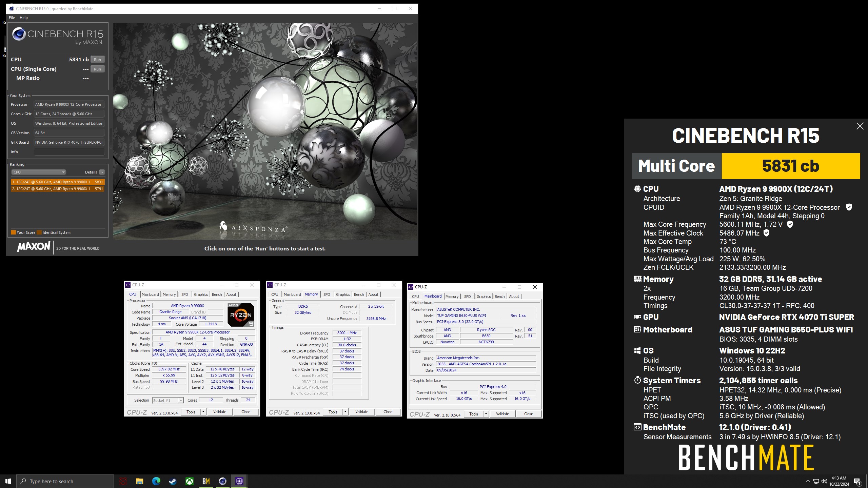Click the CPUID verified shield icon
The image size is (868, 488).
[x=849, y=207]
